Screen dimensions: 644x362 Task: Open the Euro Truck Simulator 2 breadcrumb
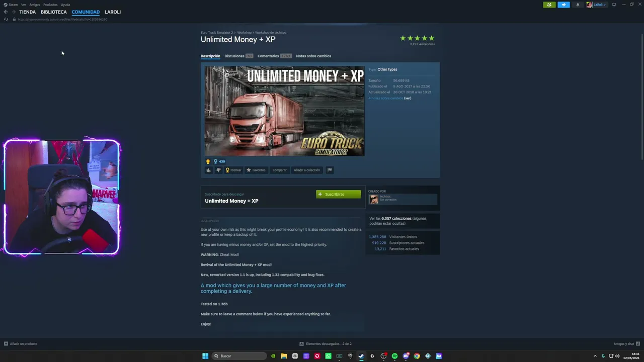(x=217, y=33)
